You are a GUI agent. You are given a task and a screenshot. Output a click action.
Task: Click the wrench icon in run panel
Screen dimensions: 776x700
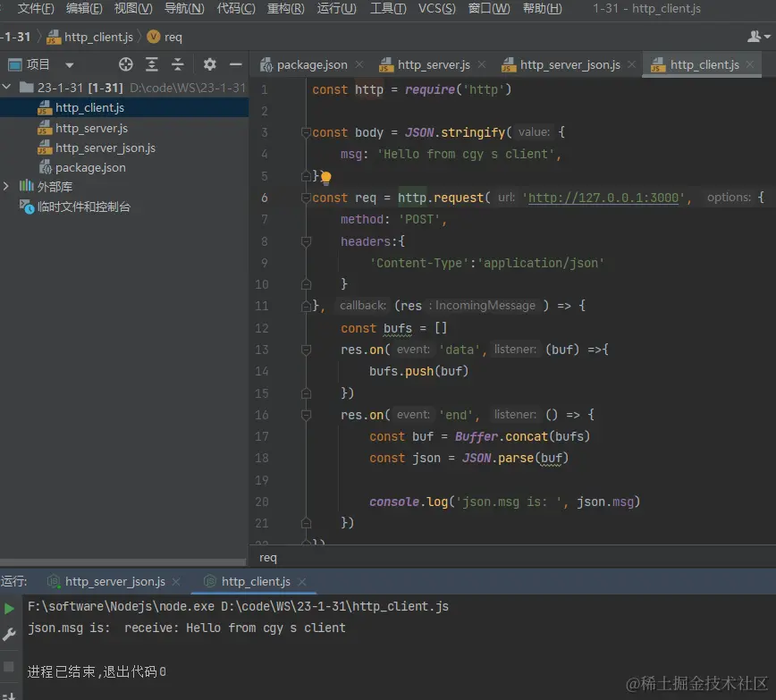(9, 635)
